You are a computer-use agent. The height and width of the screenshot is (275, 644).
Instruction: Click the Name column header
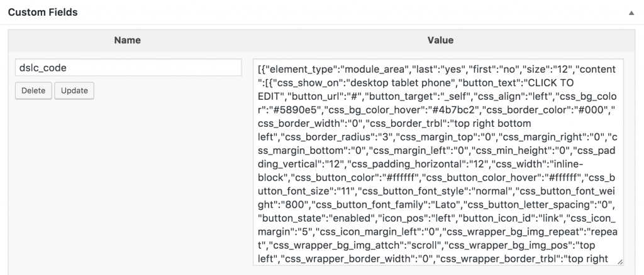coord(127,40)
